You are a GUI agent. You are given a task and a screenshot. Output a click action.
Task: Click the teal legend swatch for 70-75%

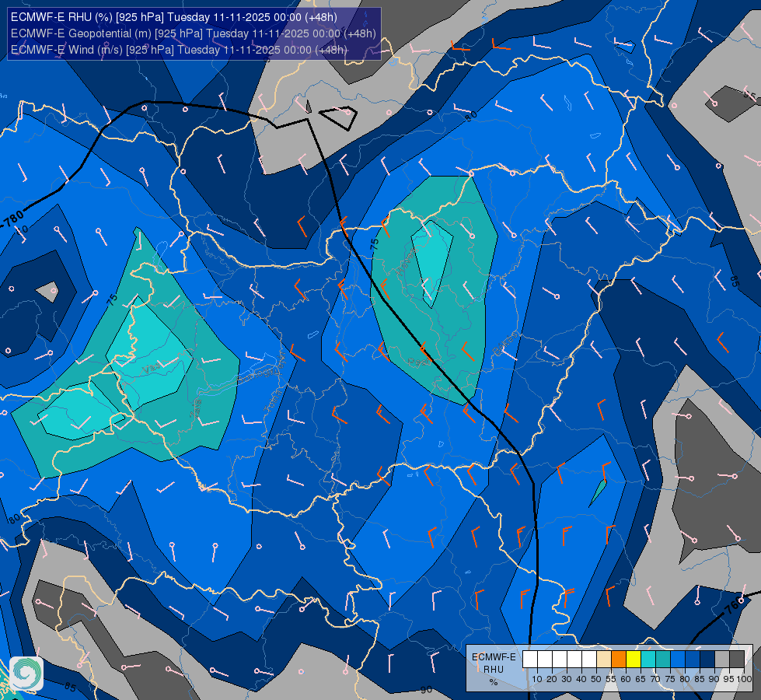[x=663, y=660]
